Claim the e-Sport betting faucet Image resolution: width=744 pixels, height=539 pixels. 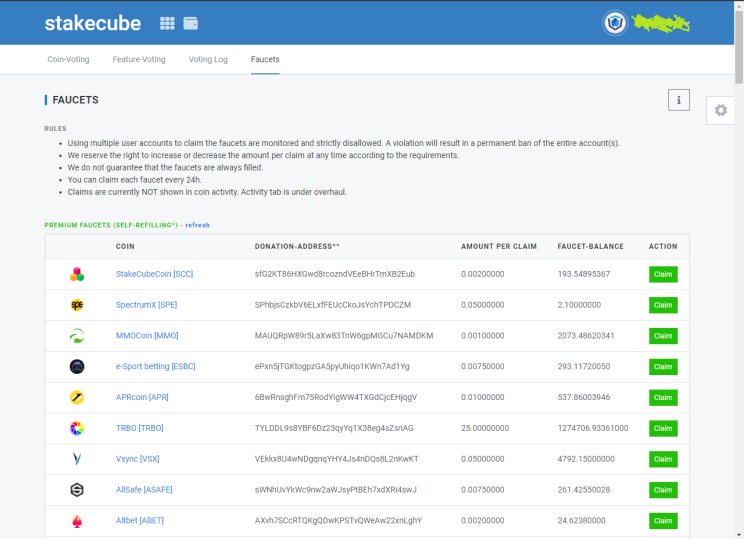[x=663, y=367]
